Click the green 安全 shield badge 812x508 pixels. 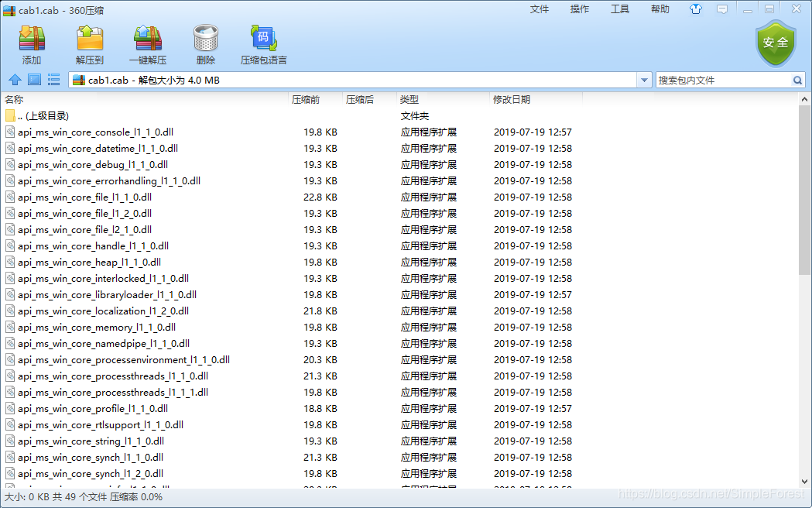(x=776, y=43)
